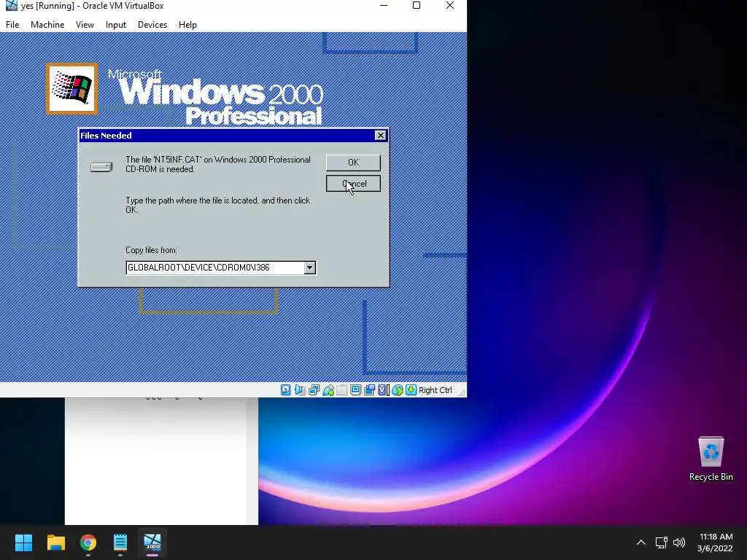This screenshot has height=560, width=747.
Task: Click the USB devices status icon
Action: click(328, 390)
